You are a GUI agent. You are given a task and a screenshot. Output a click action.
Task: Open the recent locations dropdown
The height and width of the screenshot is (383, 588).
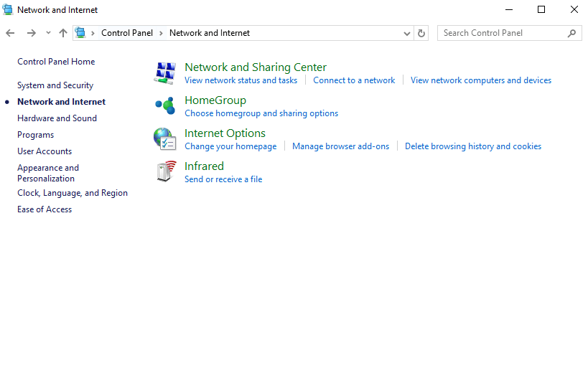(x=48, y=33)
